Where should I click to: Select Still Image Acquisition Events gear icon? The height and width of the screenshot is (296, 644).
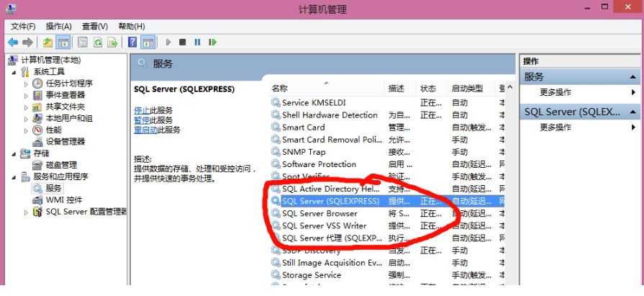coord(275,263)
